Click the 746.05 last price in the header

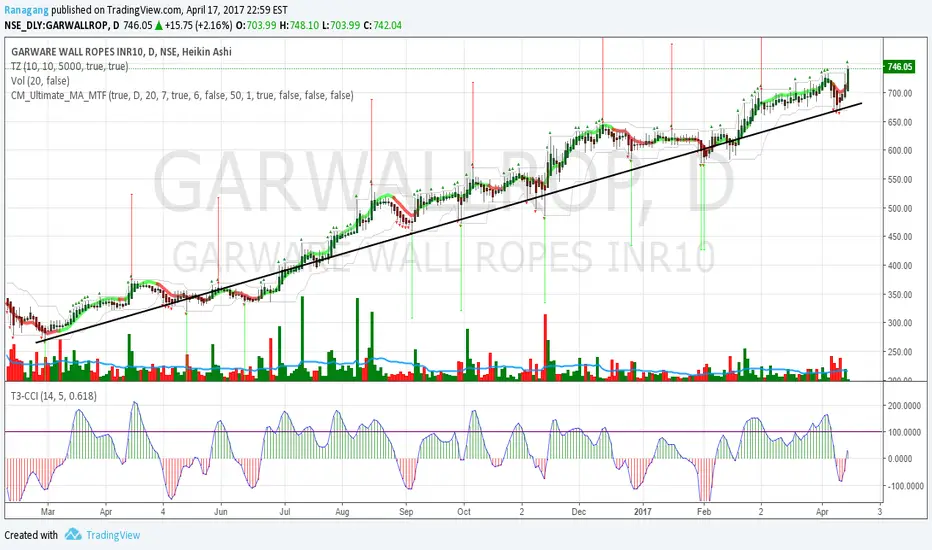click(x=138, y=26)
